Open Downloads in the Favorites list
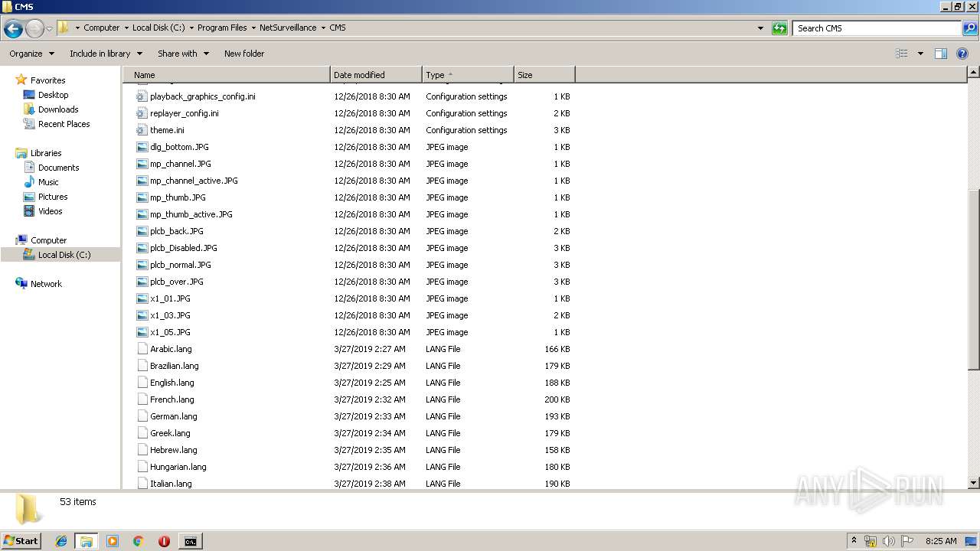The width and height of the screenshot is (980, 551). (x=51, y=109)
